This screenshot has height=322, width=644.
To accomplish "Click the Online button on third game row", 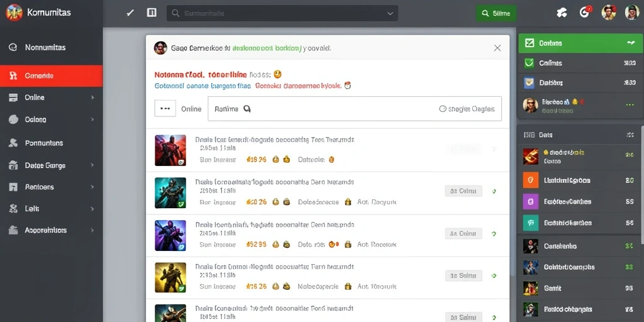I will tap(464, 234).
